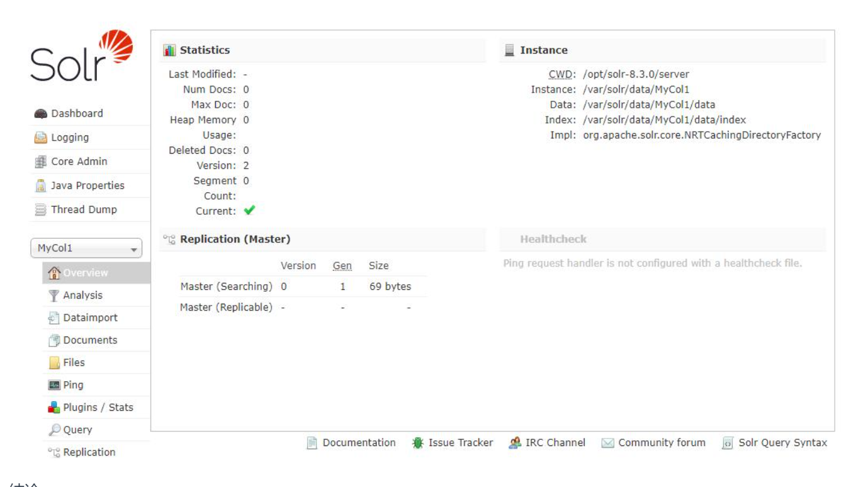This screenshot has width=868, height=487.
Task: Open the Documentation link
Action: (359, 443)
